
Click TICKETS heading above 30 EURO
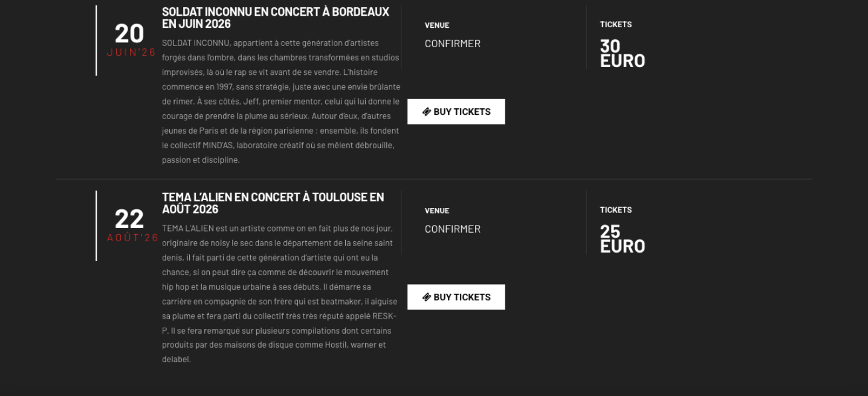click(616, 25)
